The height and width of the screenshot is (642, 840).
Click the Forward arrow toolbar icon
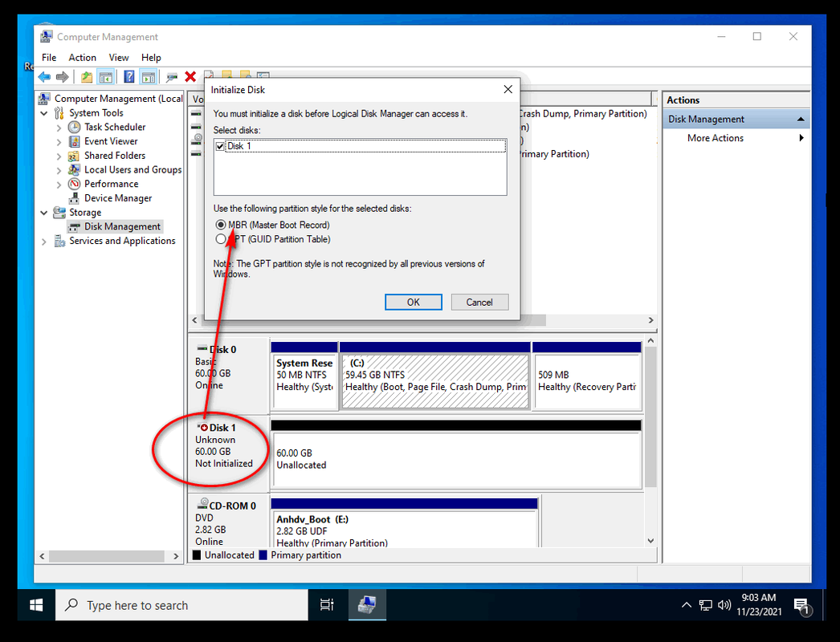pyautogui.click(x=63, y=77)
